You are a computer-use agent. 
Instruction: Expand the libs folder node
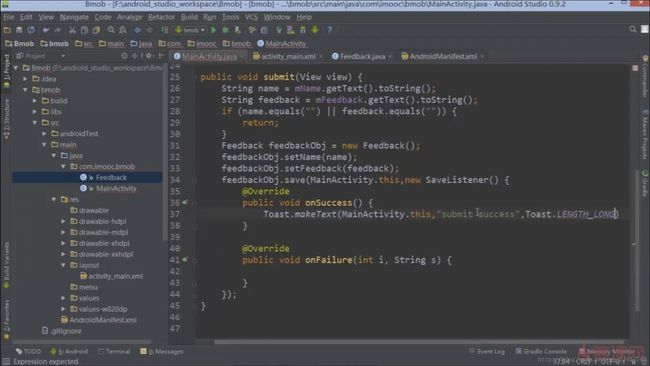click(x=35, y=111)
